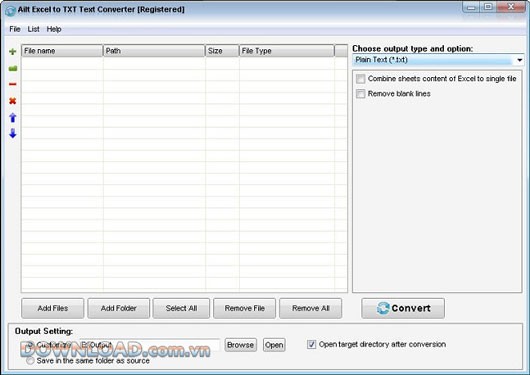
Task: Click the green add folder icon
Action: [x=13, y=69]
